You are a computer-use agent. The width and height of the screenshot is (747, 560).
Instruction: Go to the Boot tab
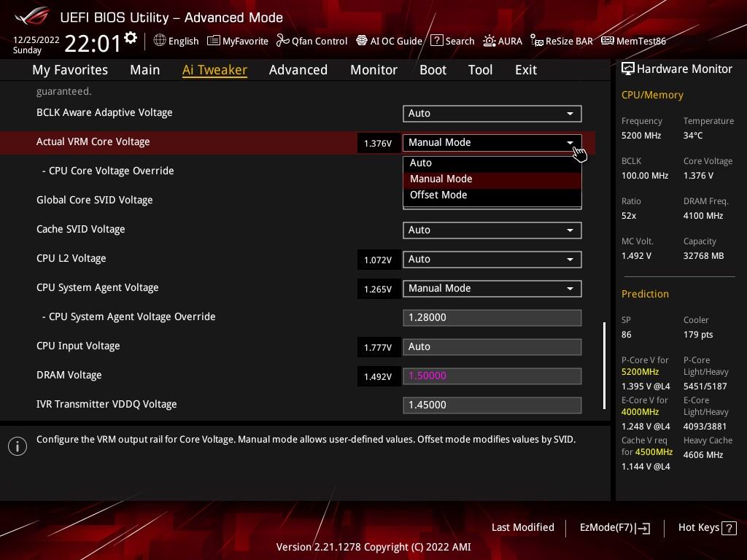[x=433, y=69]
